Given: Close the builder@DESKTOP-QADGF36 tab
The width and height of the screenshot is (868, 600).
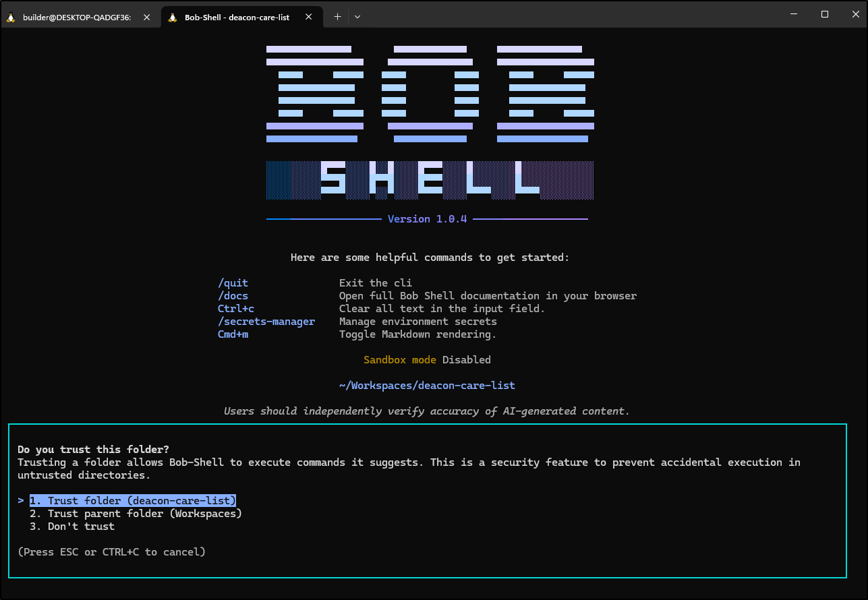Looking at the screenshot, I should click(x=147, y=17).
